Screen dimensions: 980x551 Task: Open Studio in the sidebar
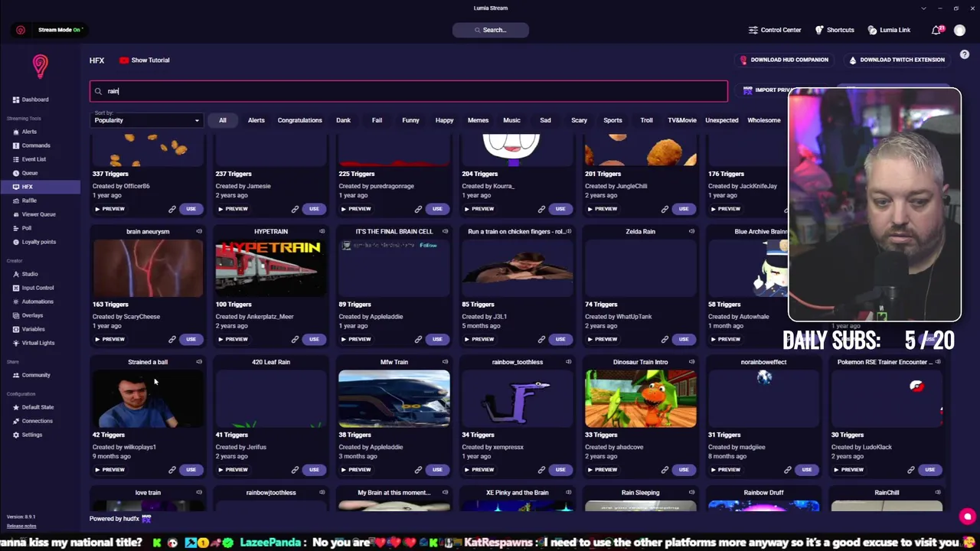coord(25,274)
